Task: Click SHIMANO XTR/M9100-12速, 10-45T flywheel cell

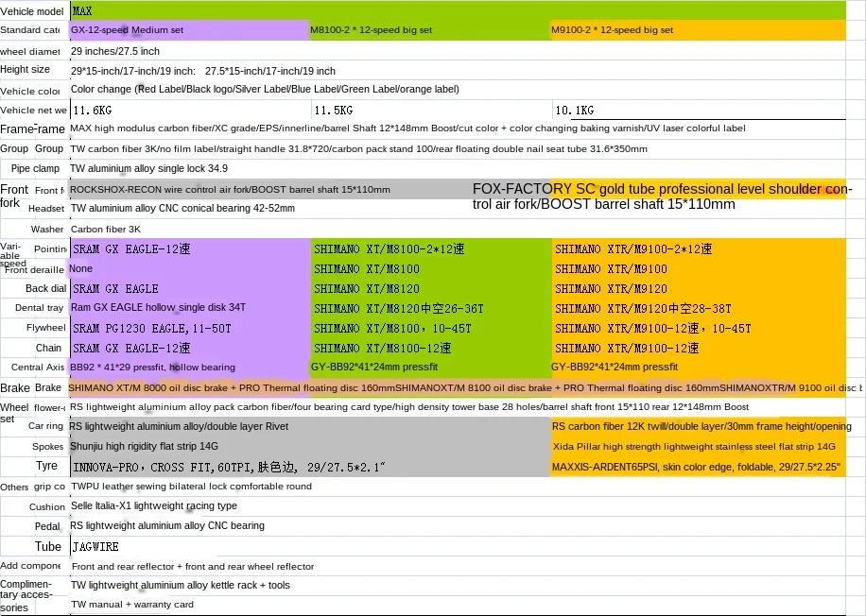Action: (699, 329)
